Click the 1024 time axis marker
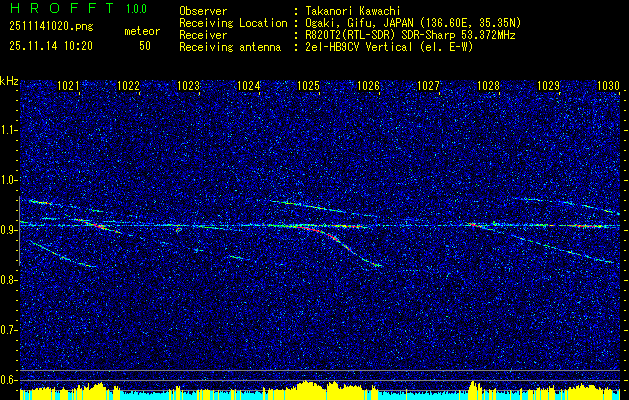Viewport: 629px width, 400px height. coord(249,85)
